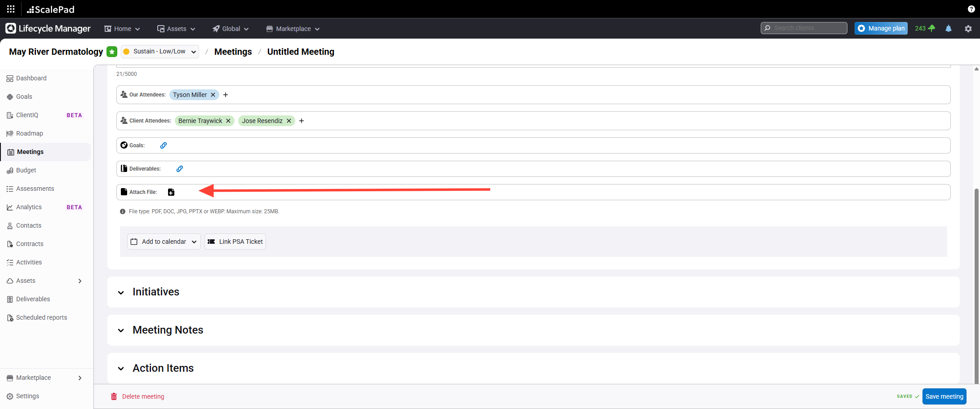The width and height of the screenshot is (980, 409).
Task: Click the help question mark icon
Action: [971, 9]
